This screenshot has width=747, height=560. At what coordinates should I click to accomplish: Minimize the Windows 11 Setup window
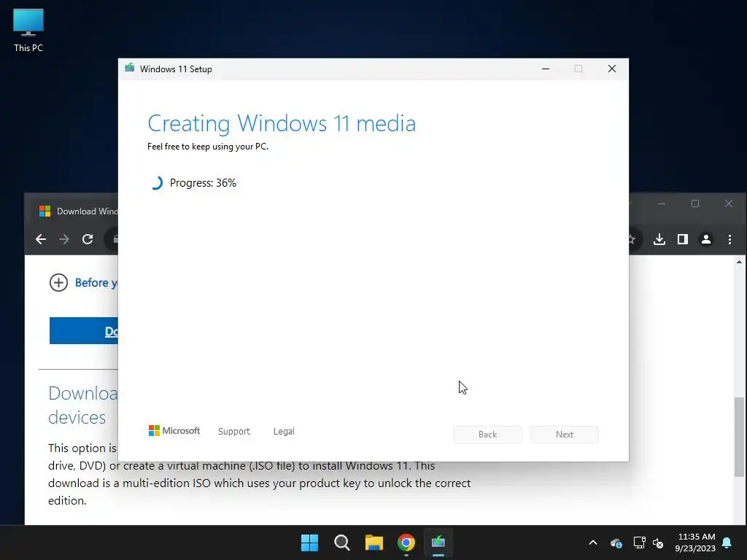(x=546, y=69)
